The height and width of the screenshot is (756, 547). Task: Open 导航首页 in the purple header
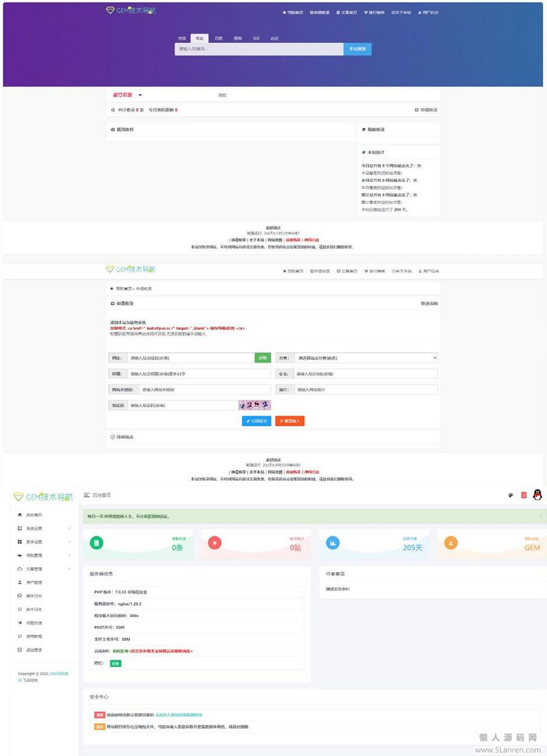(293, 12)
